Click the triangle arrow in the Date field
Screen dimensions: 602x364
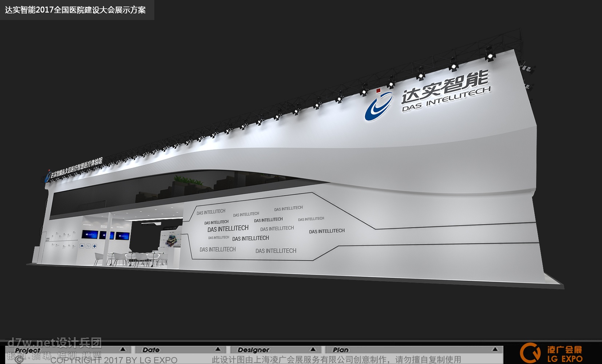[218, 349]
